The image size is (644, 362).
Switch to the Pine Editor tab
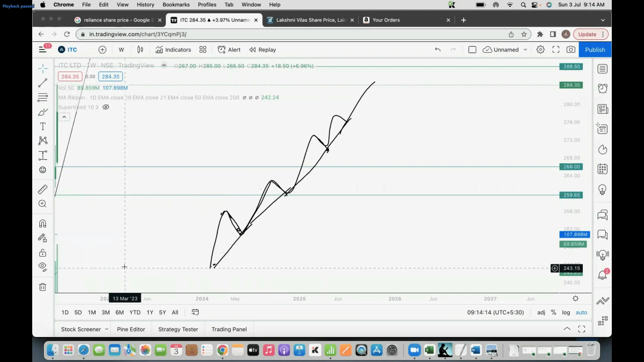pyautogui.click(x=131, y=329)
